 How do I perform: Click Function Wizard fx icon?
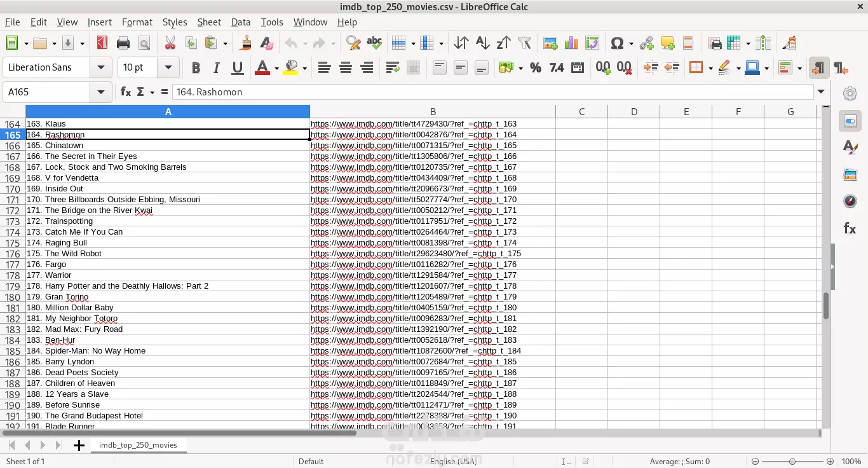click(x=126, y=92)
